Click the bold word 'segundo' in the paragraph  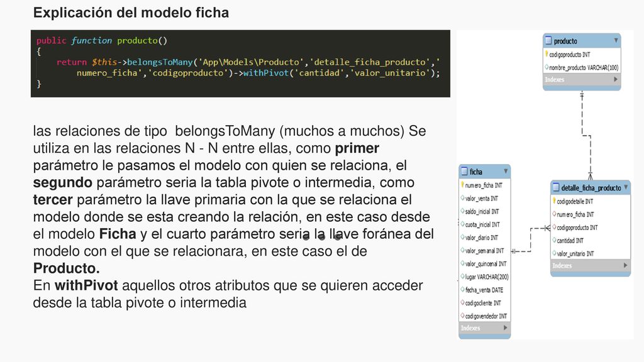pyautogui.click(x=63, y=183)
